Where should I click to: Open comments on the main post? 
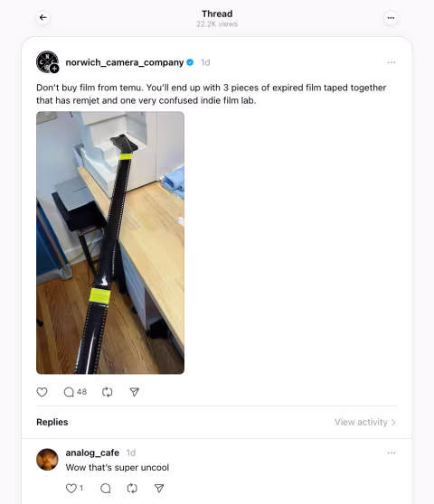click(x=75, y=392)
